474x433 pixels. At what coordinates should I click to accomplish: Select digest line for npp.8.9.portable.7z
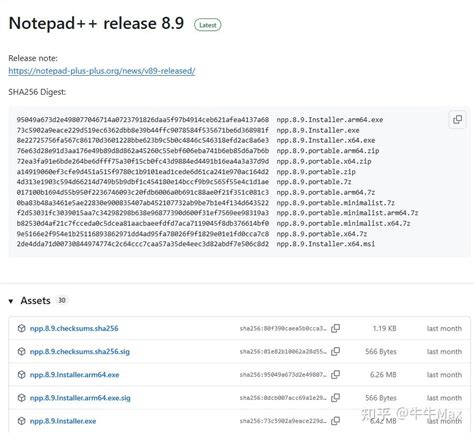click(184, 182)
